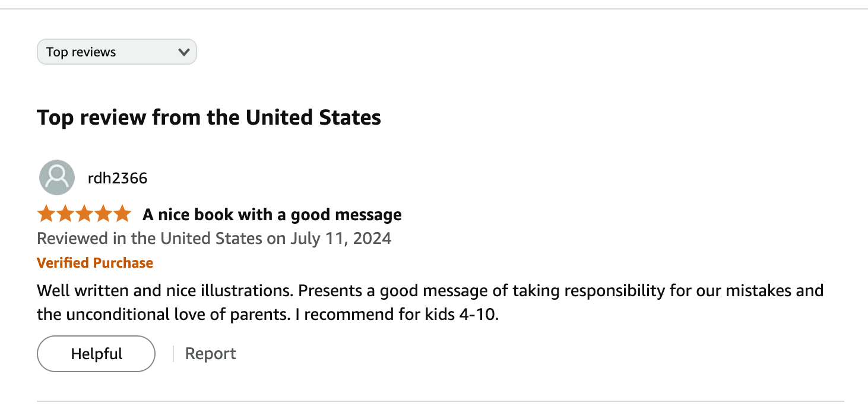Image resolution: width=868 pixels, height=406 pixels.
Task: Click the Reviewed on July 11, 2024 date line
Action: [x=214, y=239]
